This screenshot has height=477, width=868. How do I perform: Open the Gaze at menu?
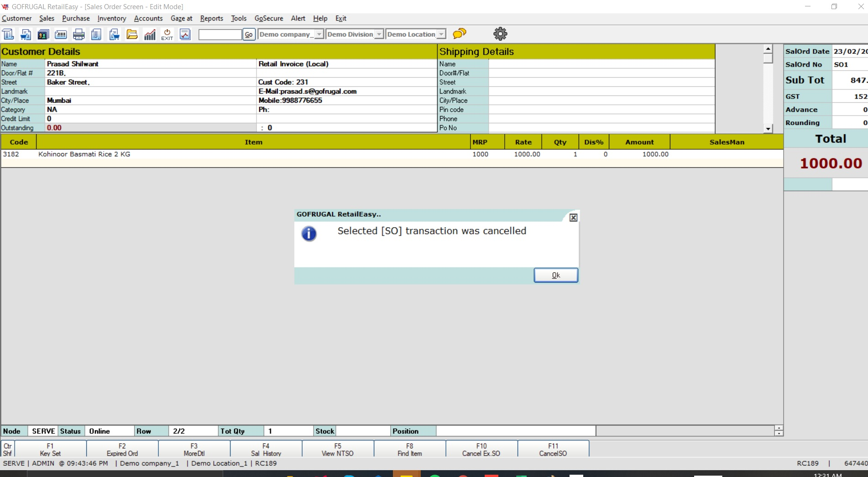coord(181,18)
